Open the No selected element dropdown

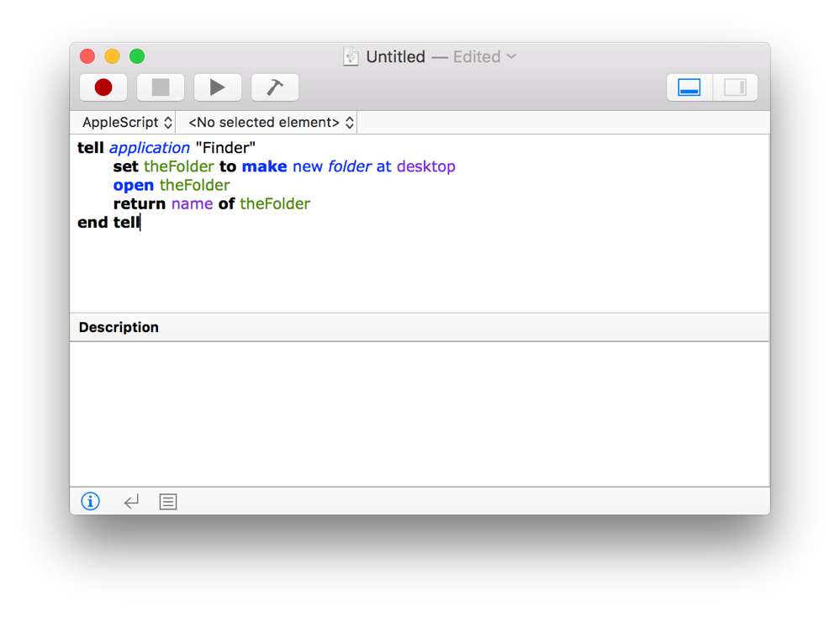pyautogui.click(x=271, y=123)
